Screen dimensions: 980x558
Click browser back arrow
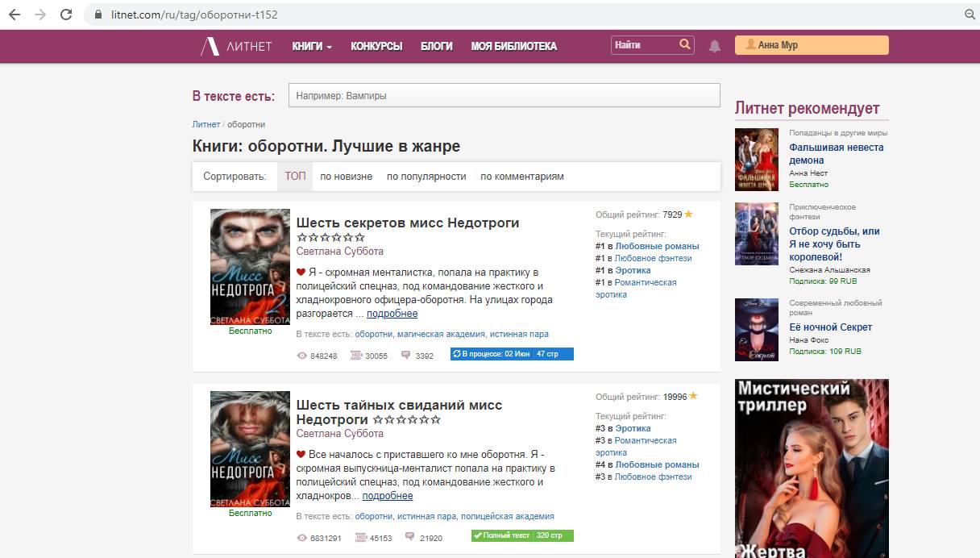(15, 15)
